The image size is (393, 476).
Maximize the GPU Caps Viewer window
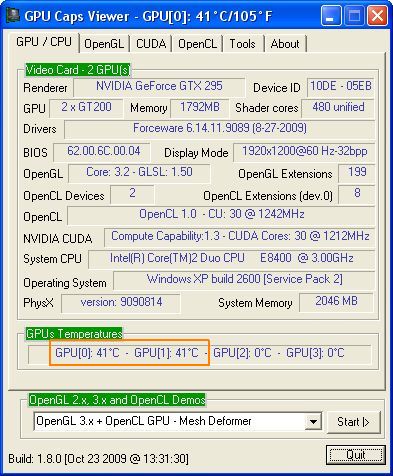(x=354, y=16)
